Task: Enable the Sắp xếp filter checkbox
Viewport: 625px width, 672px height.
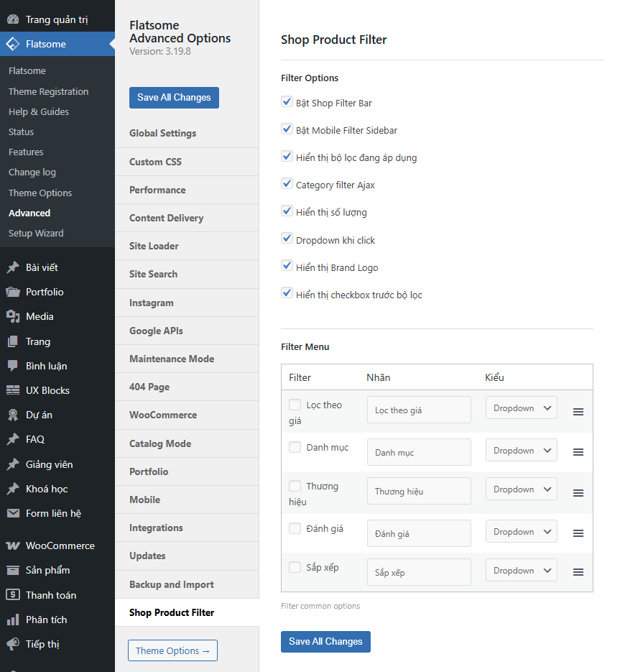Action: click(x=295, y=567)
